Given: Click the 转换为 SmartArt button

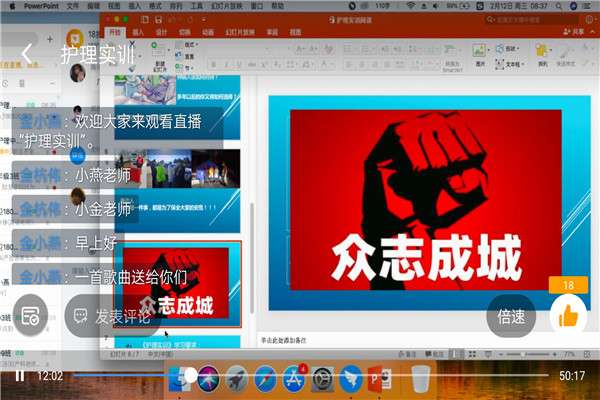Looking at the screenshot, I should pyautogui.click(x=452, y=57).
